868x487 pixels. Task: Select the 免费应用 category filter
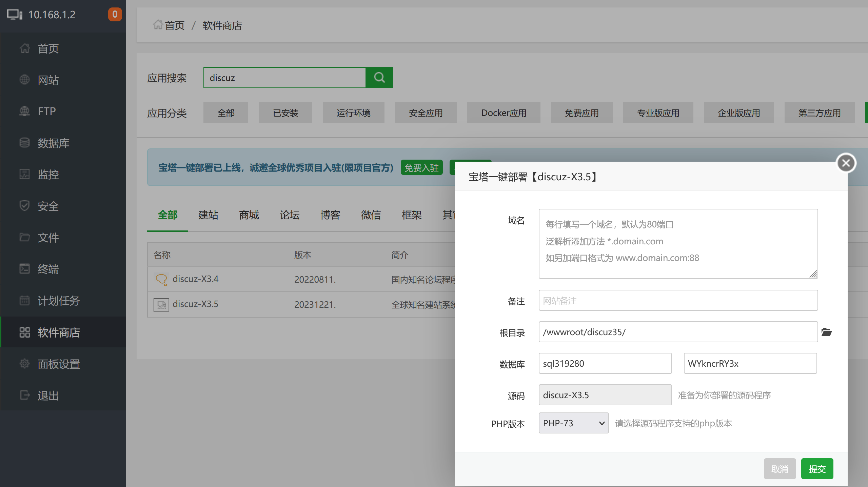tap(582, 113)
